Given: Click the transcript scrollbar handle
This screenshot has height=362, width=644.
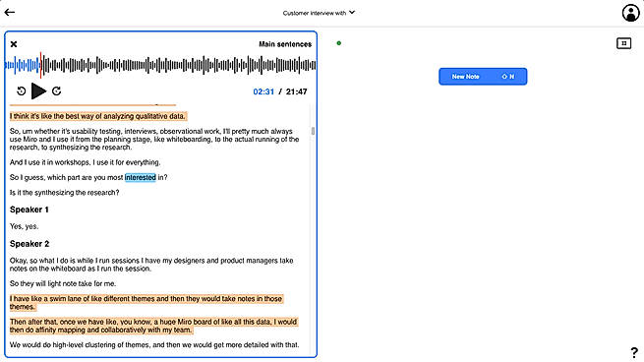Looking at the screenshot, I should (x=313, y=131).
